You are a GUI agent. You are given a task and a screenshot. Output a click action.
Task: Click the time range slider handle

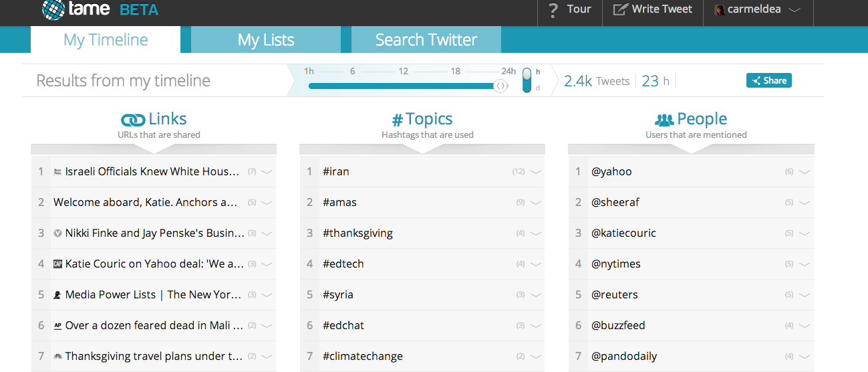pos(500,86)
